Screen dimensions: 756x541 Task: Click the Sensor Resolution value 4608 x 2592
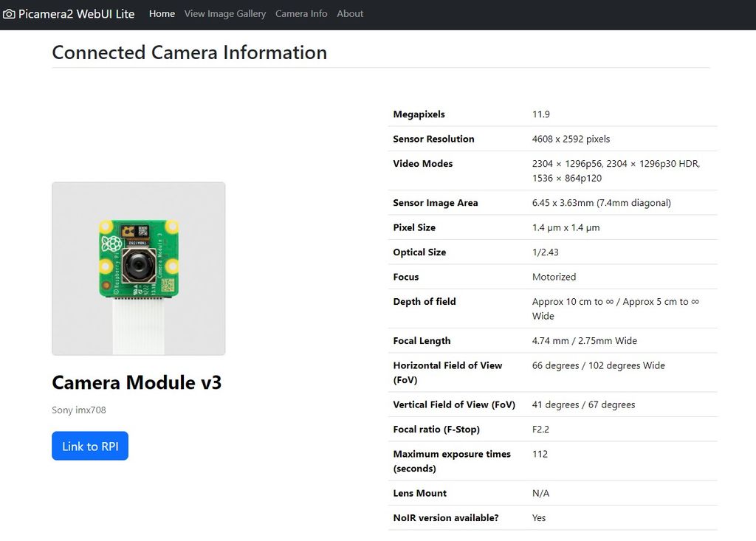[572, 139]
